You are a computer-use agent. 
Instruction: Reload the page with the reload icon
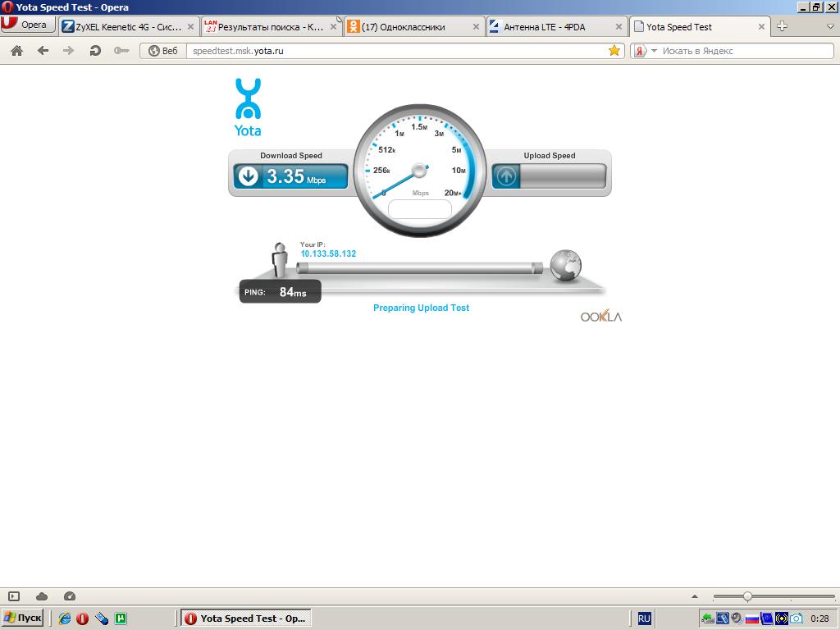tap(95, 51)
